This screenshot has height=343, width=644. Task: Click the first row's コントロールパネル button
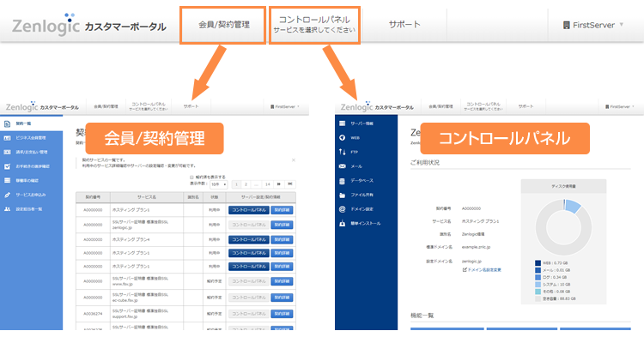(x=248, y=209)
